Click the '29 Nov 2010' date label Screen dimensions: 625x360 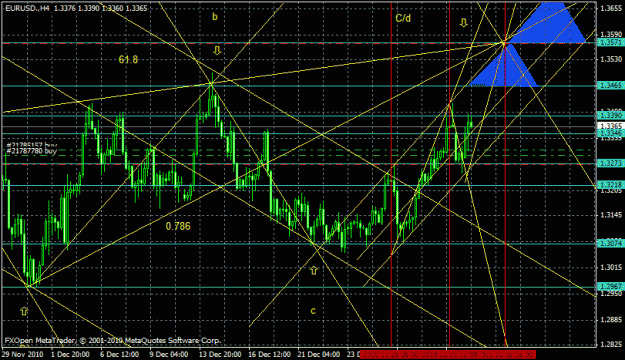[22, 354]
